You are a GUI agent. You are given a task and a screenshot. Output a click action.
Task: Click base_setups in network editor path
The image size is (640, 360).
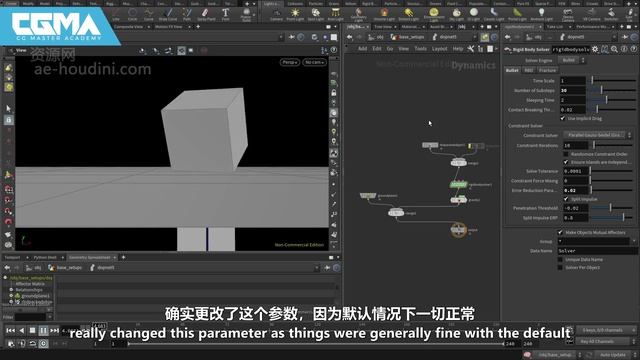[x=407, y=37]
